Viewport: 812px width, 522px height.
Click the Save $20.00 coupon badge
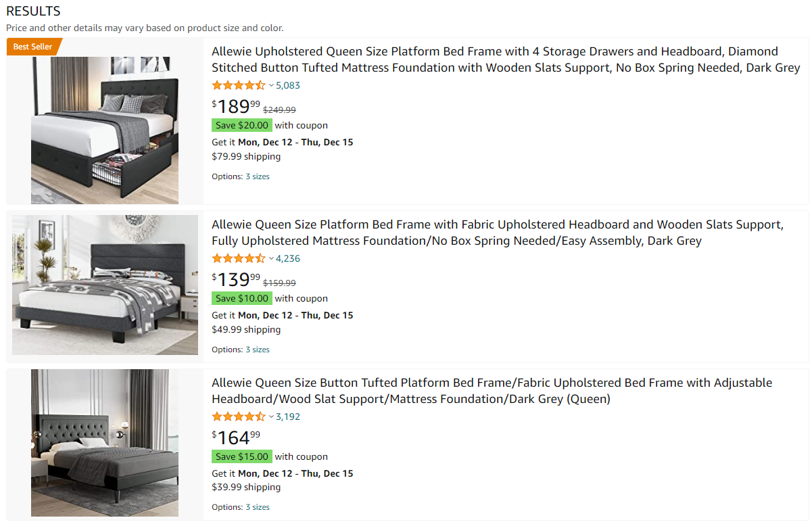(x=242, y=125)
